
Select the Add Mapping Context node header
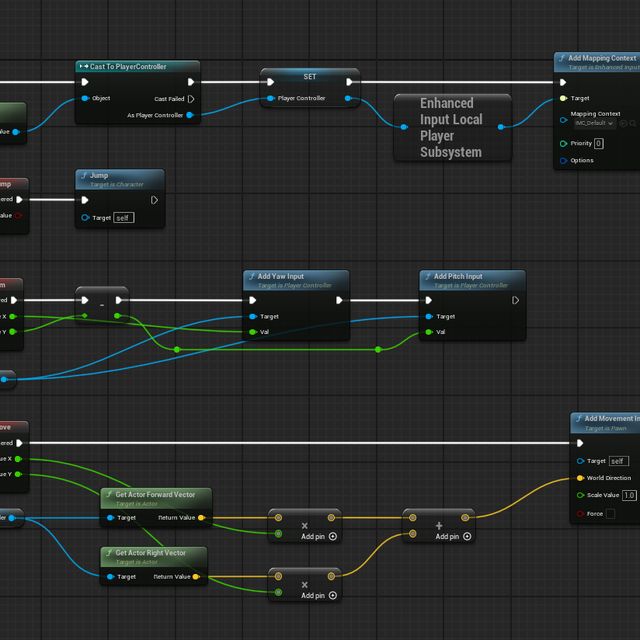click(598, 62)
